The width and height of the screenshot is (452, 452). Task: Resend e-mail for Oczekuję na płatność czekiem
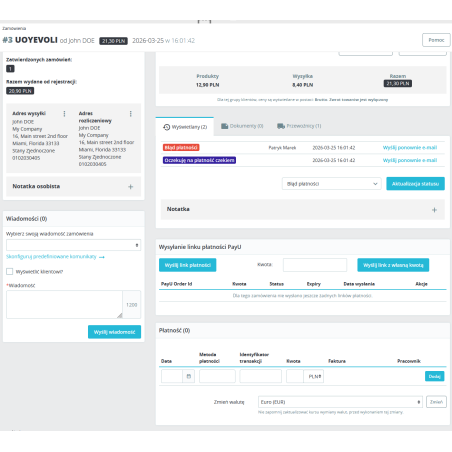410,160
